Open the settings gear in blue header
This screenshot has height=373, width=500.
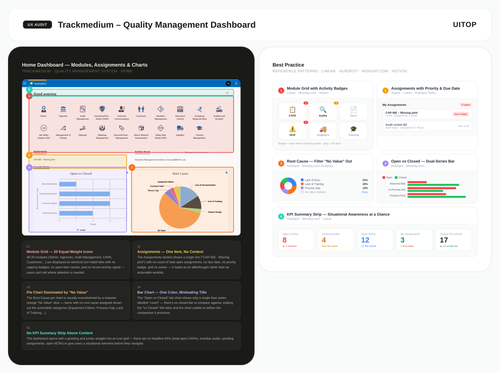point(236,83)
